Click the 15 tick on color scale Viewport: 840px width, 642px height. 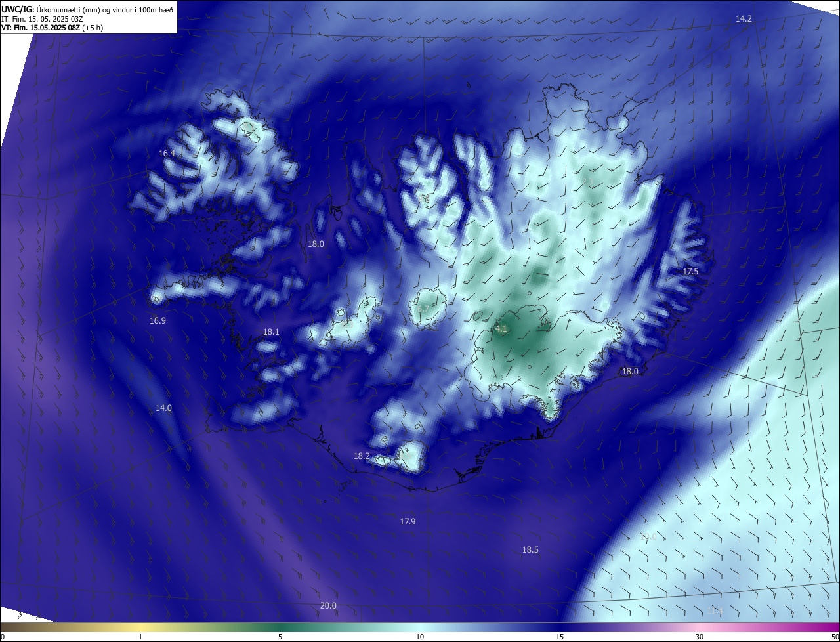coord(560,637)
